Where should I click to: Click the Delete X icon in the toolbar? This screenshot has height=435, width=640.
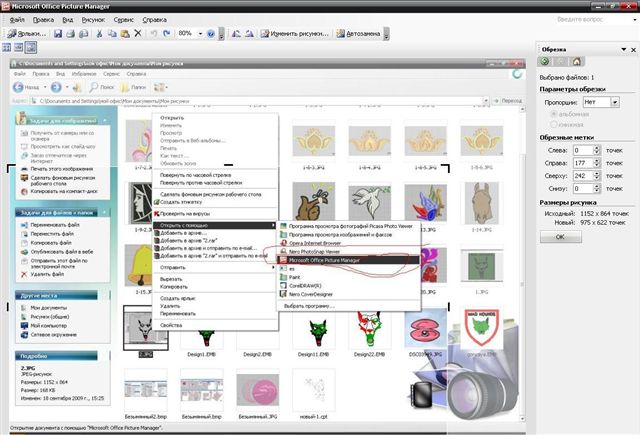coord(136,33)
